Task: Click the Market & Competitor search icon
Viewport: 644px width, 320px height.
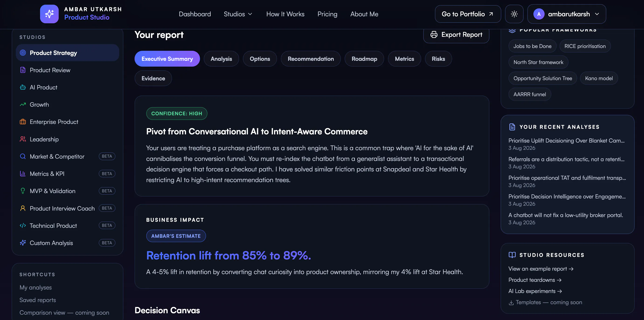Action: (x=23, y=156)
